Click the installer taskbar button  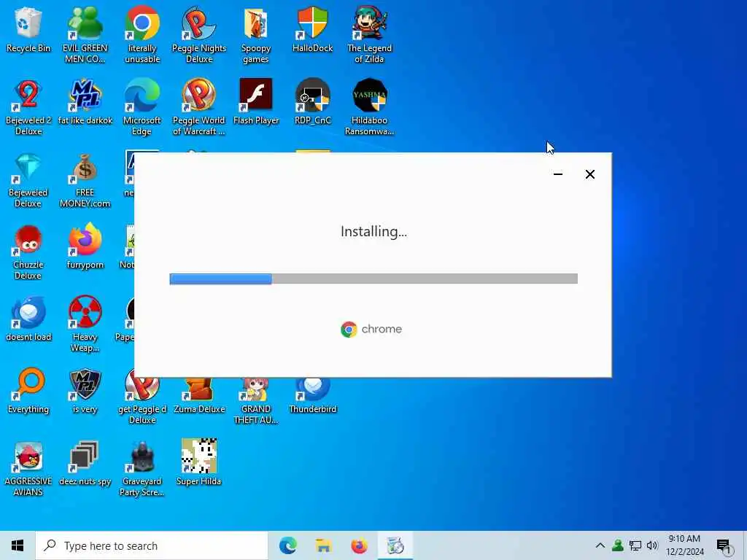[x=395, y=545]
